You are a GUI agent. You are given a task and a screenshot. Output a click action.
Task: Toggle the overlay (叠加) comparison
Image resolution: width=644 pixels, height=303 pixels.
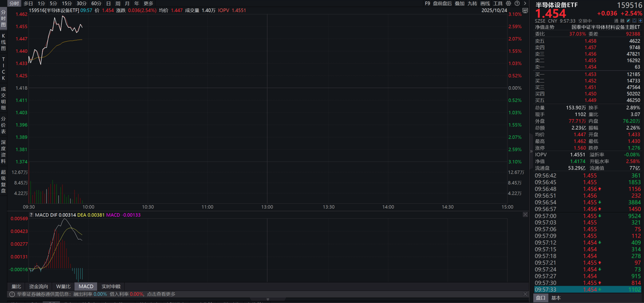(x=459, y=3)
